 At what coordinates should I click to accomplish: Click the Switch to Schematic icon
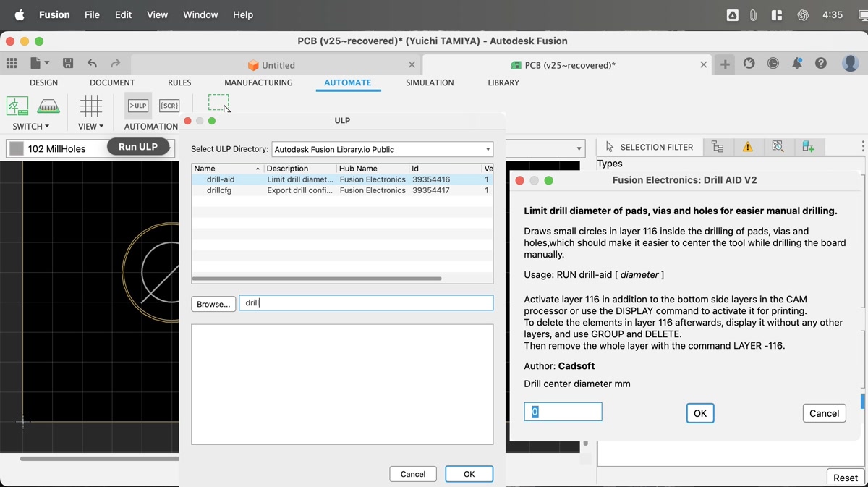17,106
